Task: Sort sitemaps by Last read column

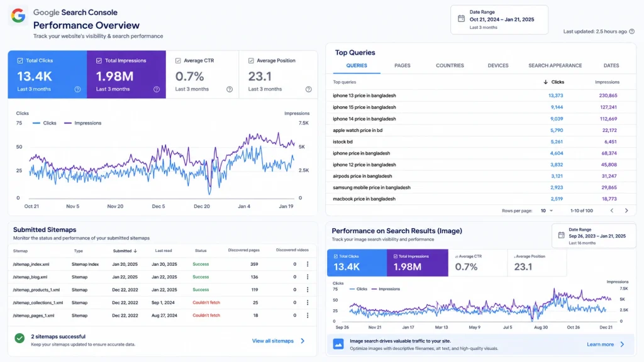Action: point(164,251)
